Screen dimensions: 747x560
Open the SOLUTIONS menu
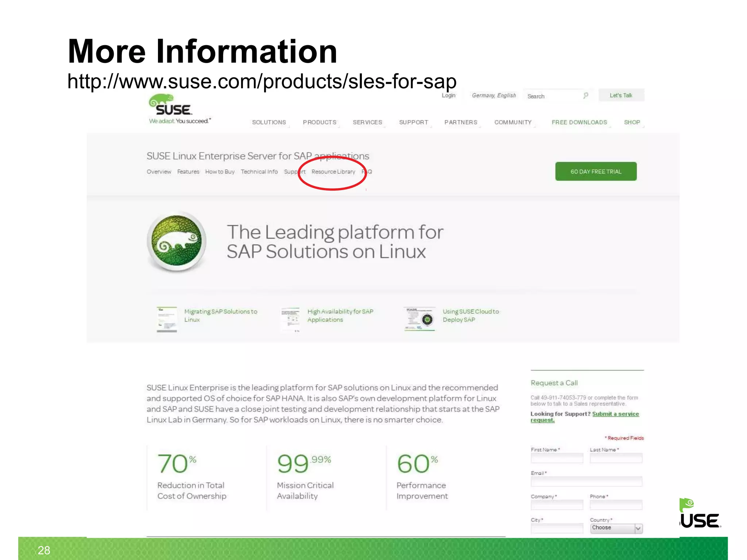pos(269,122)
